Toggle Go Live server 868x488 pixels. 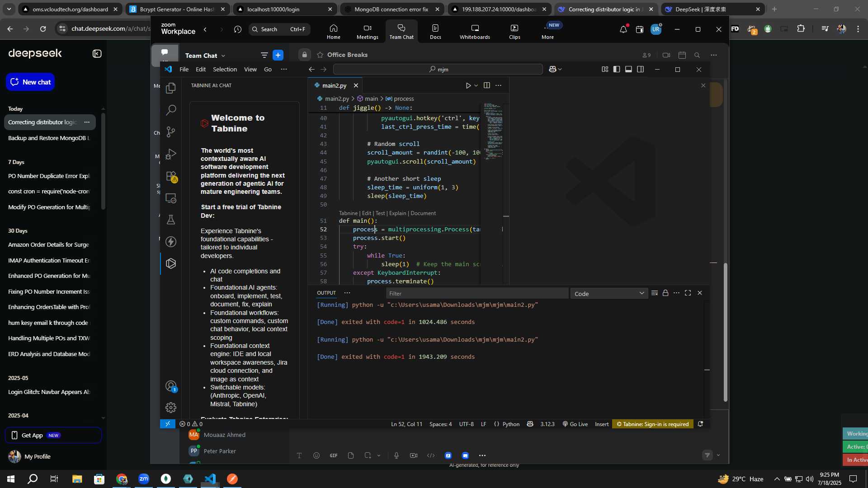(575, 424)
